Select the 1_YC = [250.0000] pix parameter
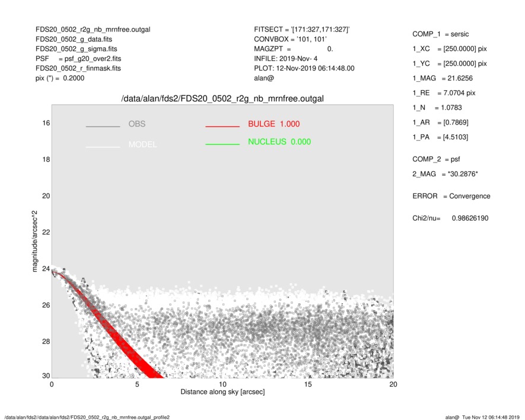Image resolution: width=525 pixels, height=420 pixels. coord(450,63)
